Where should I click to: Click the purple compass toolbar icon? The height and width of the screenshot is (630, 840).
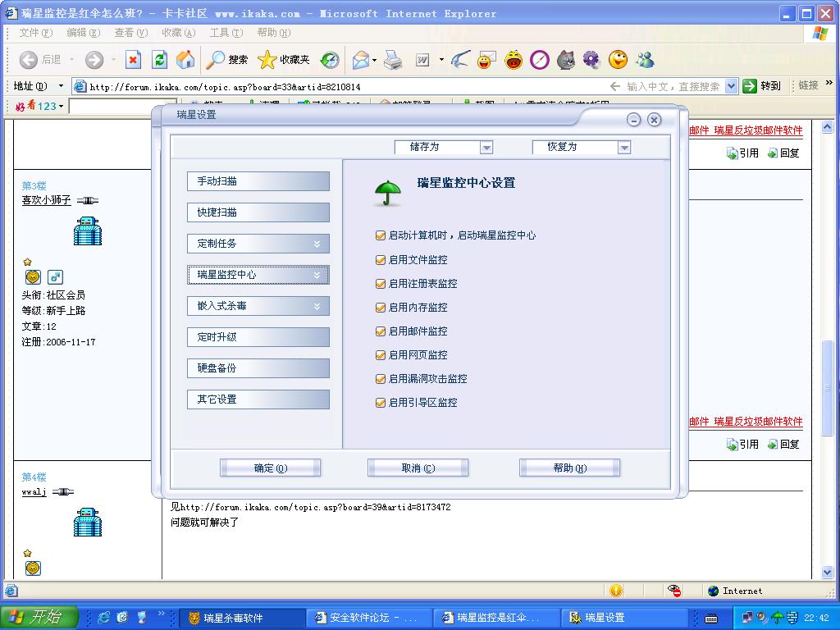tap(540, 59)
